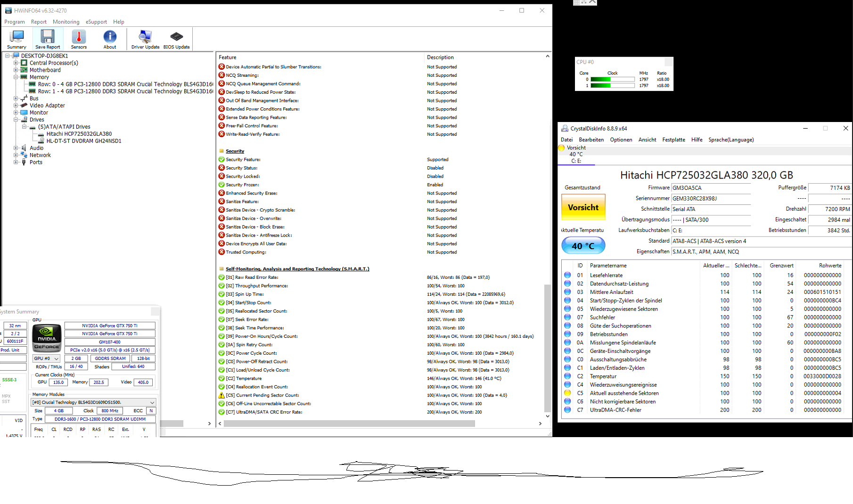Click the blue status orb for C7 UltraDMA-CRC-Fehler
The width and height of the screenshot is (853, 504).
[x=567, y=410]
